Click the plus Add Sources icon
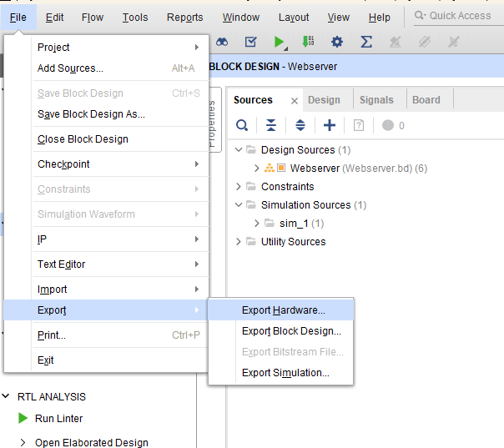504x448 pixels. [330, 125]
